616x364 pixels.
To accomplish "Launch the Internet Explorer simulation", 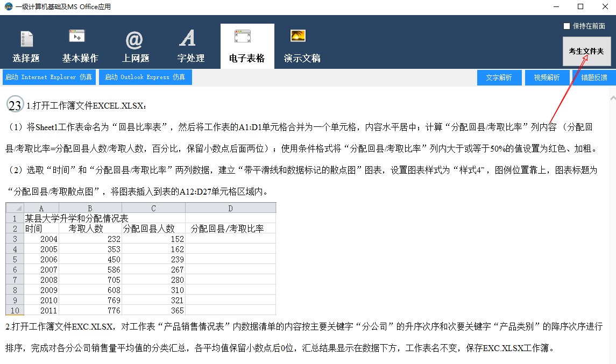I will [x=49, y=77].
